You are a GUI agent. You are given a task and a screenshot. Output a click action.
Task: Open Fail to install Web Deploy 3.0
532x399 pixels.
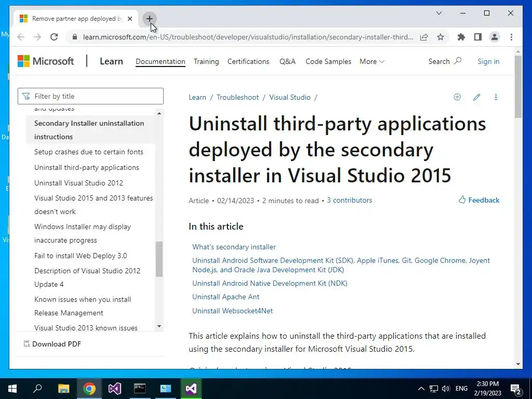click(x=81, y=256)
